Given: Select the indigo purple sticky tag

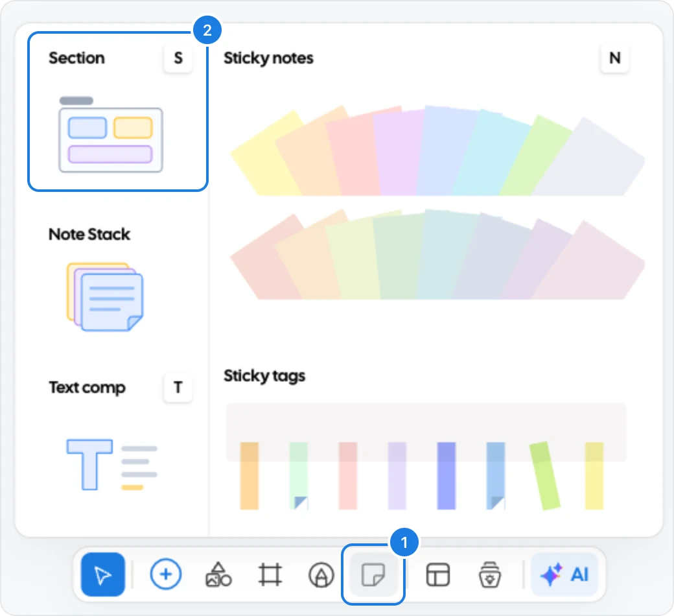Looking at the screenshot, I should (x=446, y=475).
